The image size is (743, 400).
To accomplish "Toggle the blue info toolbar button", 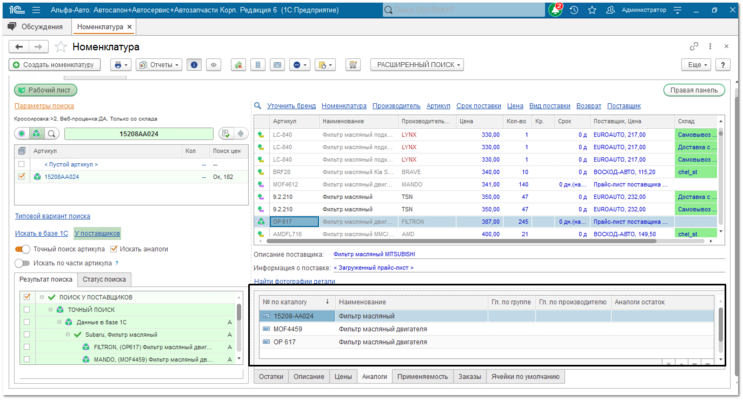I will click(x=194, y=65).
